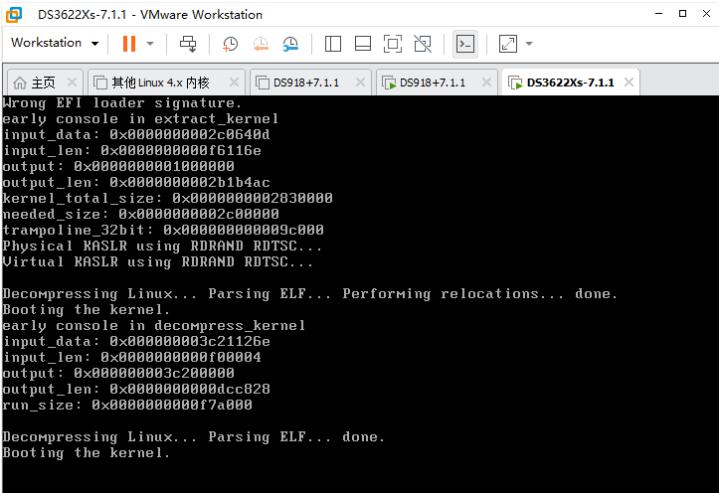719x493 pixels.
Task: Revert VM to previous snapshot
Action: (260, 44)
